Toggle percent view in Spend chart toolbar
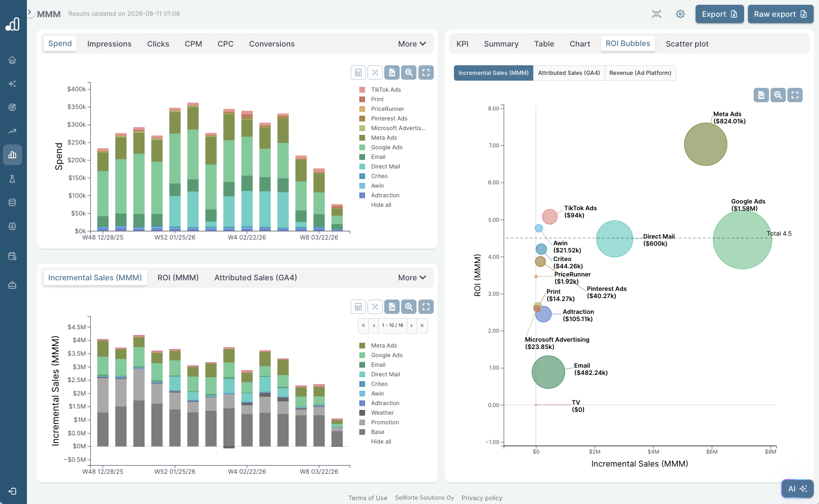Screen dimensions: 819x504 375,72
